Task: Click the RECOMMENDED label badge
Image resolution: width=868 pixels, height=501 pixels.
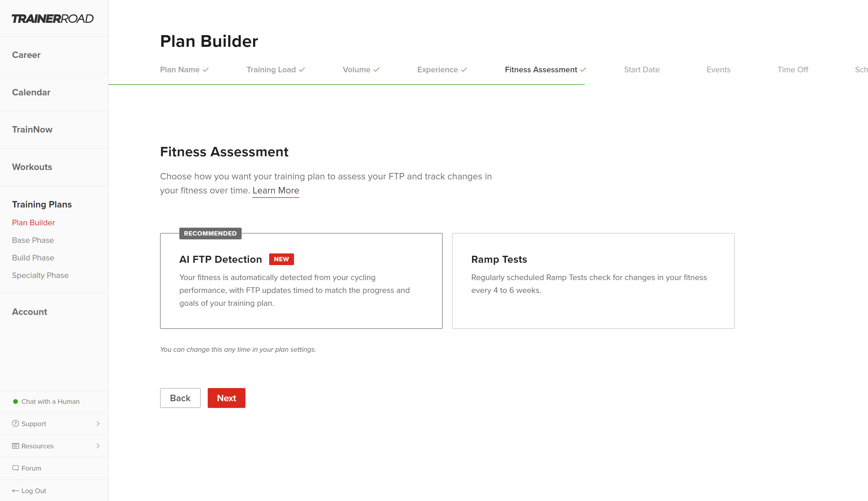Action: [210, 233]
